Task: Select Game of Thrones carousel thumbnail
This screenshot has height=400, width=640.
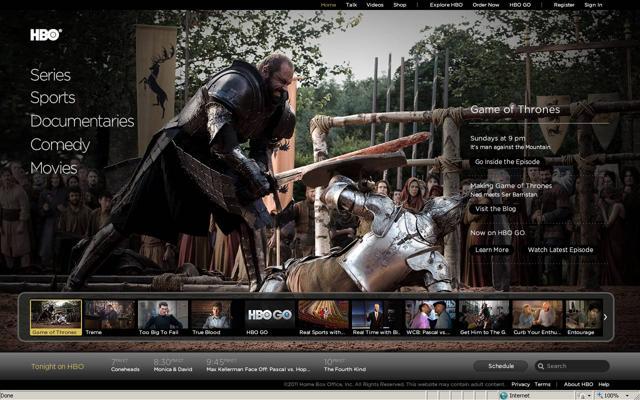Action: point(56,317)
